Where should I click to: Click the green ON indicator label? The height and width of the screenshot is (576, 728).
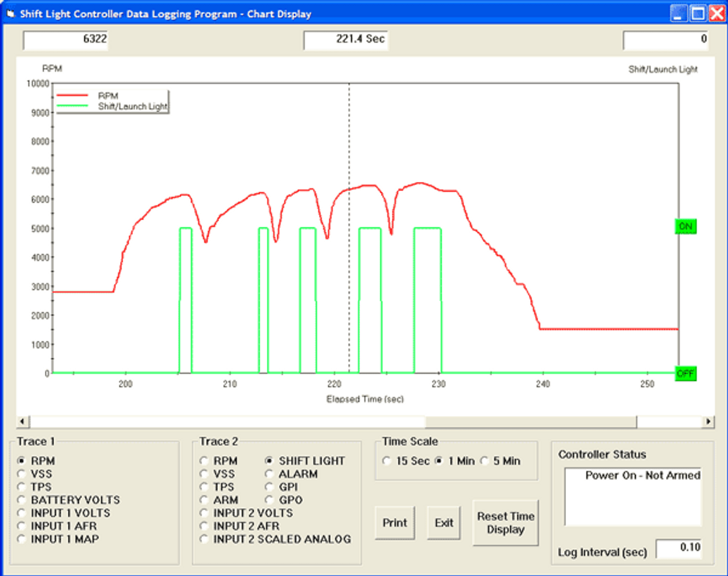pos(685,226)
